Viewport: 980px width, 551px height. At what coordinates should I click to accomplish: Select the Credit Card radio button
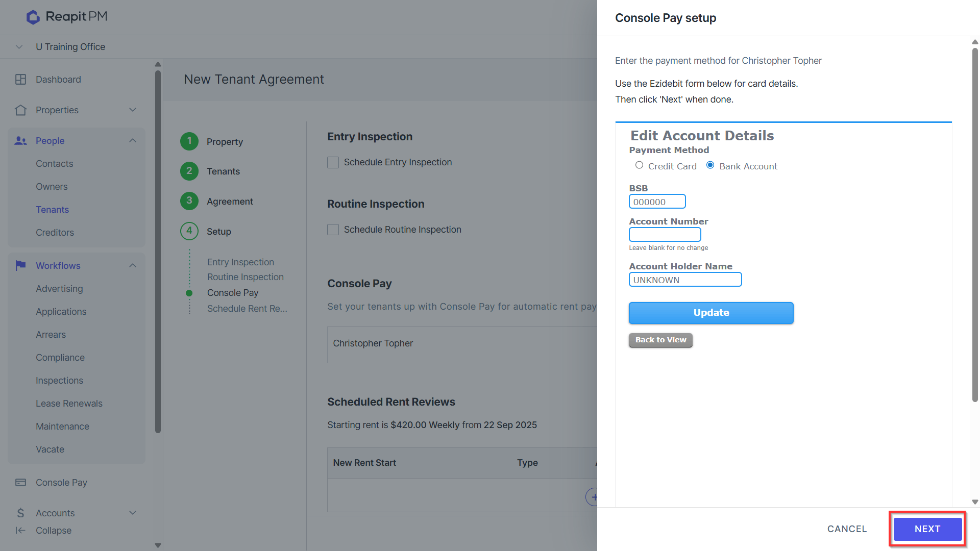(x=639, y=165)
